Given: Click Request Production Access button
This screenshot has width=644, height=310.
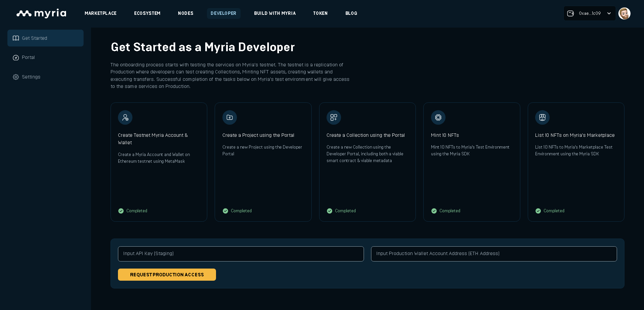Looking at the screenshot, I should (x=167, y=275).
